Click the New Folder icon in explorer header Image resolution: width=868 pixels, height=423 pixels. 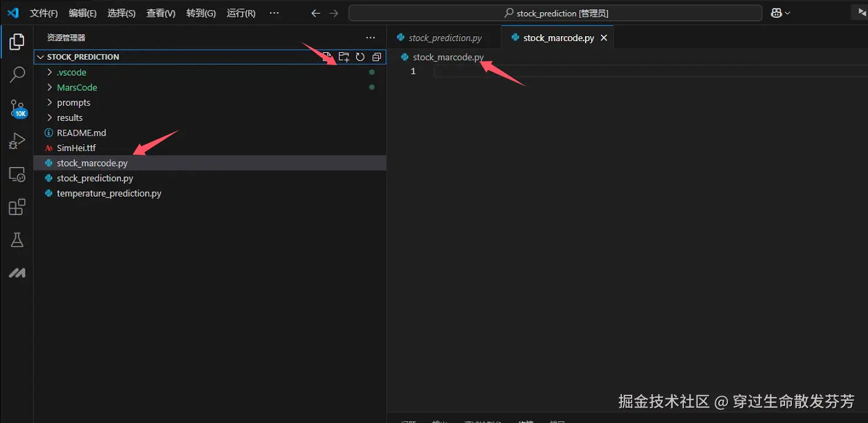click(x=344, y=56)
